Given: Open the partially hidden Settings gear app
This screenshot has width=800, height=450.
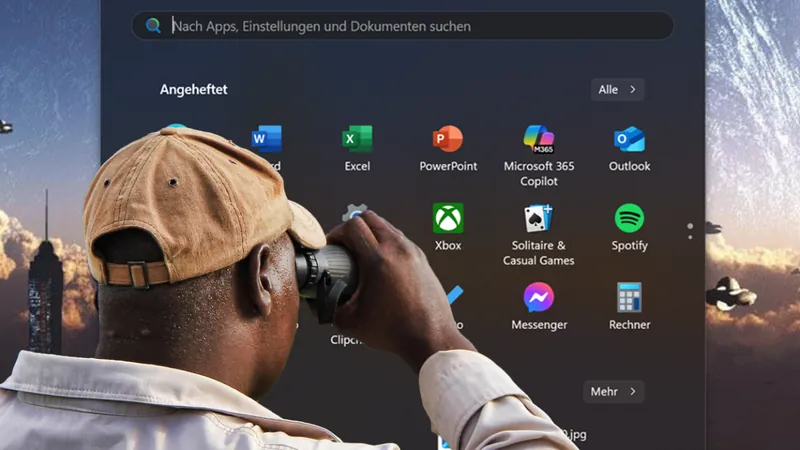Looking at the screenshot, I should pos(355,212).
